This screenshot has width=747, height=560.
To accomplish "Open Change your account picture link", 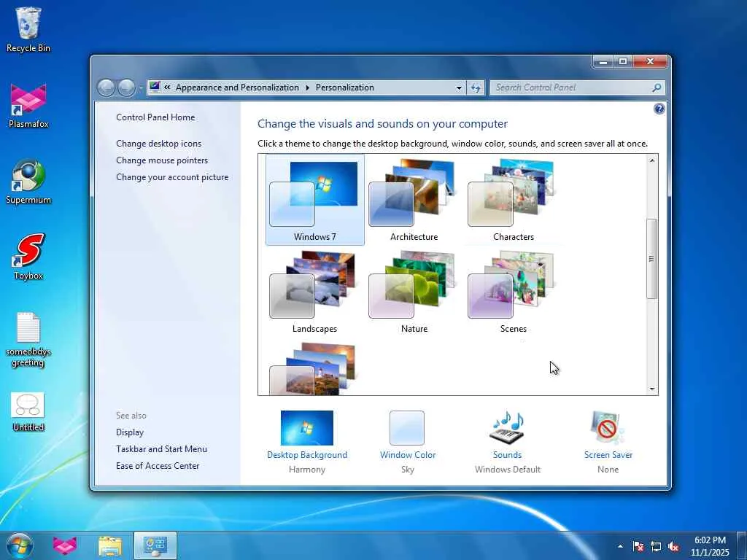I will tap(172, 177).
